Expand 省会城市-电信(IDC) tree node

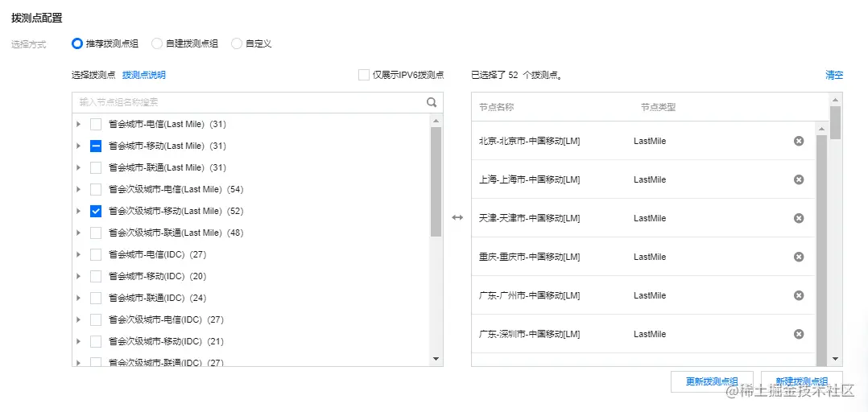[78, 254]
